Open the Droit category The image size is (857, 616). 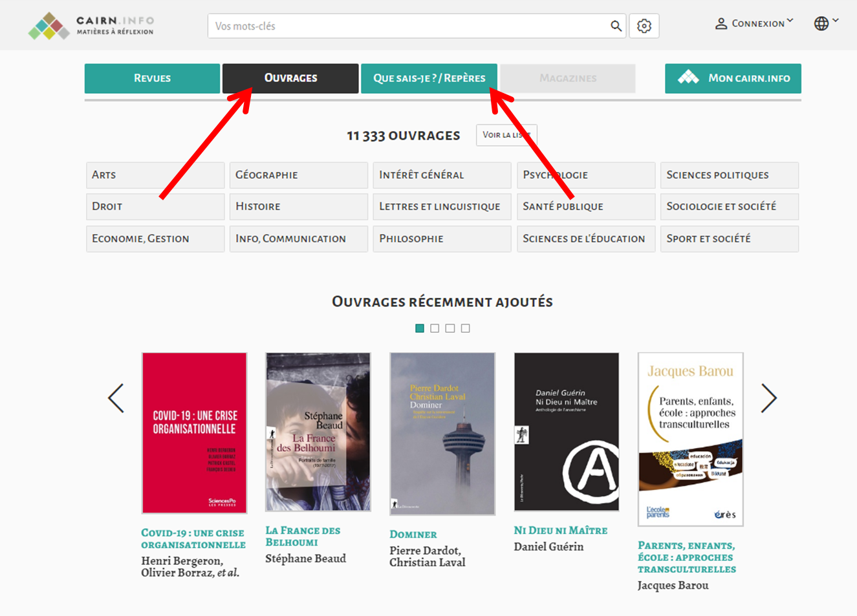point(155,207)
